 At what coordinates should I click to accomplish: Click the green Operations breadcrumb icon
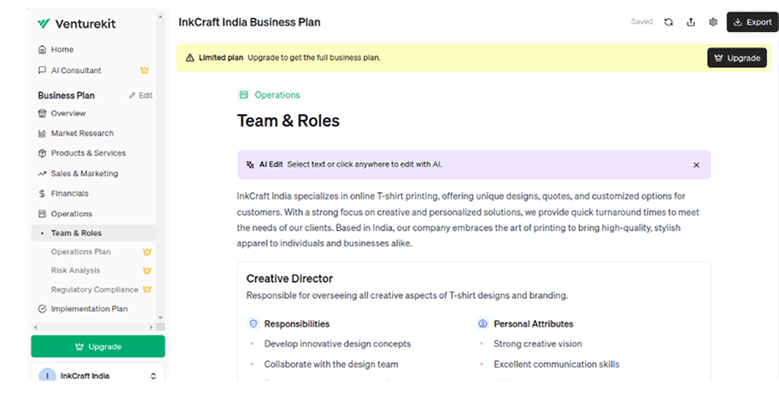click(x=243, y=94)
